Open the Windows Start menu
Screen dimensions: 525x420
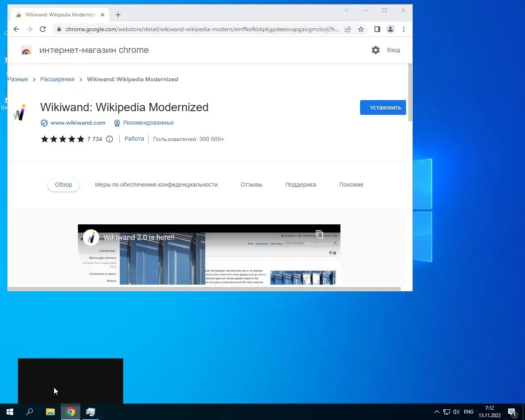10,412
